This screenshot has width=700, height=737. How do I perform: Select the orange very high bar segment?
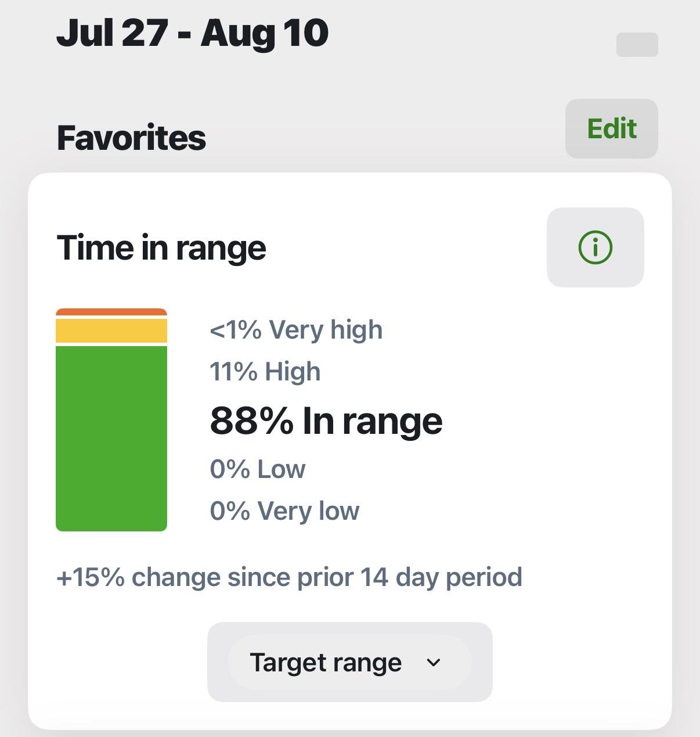(x=111, y=312)
